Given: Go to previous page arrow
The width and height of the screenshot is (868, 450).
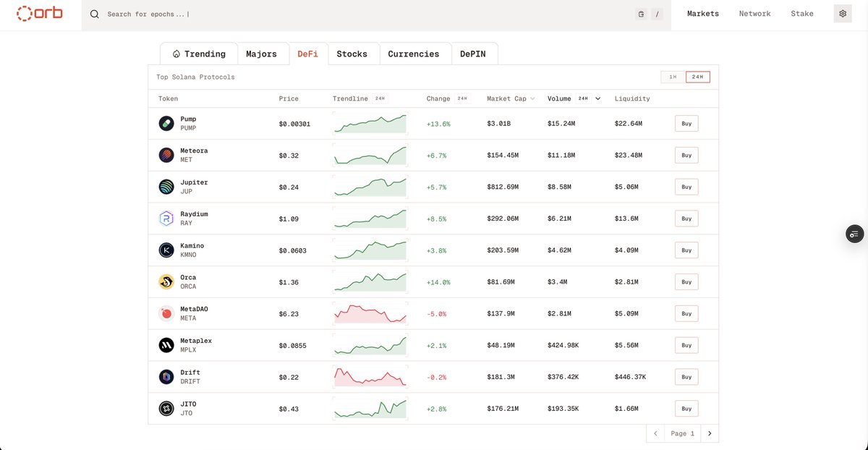Looking at the screenshot, I should pyautogui.click(x=655, y=433).
